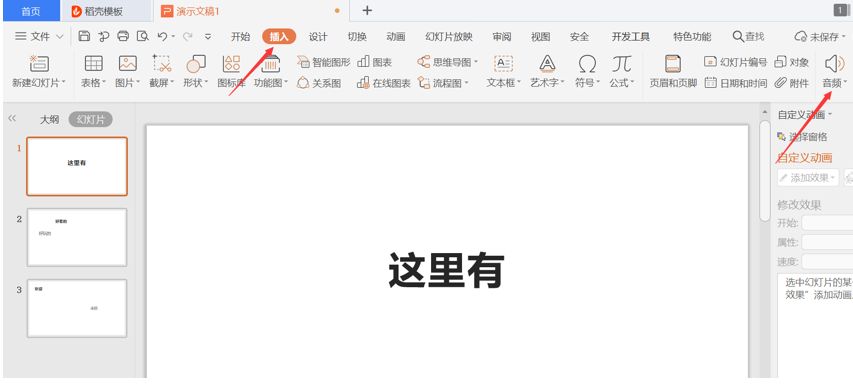Screen dimensions: 853x387
Task: Insert 日期和时间 date and time
Action: tap(735, 83)
